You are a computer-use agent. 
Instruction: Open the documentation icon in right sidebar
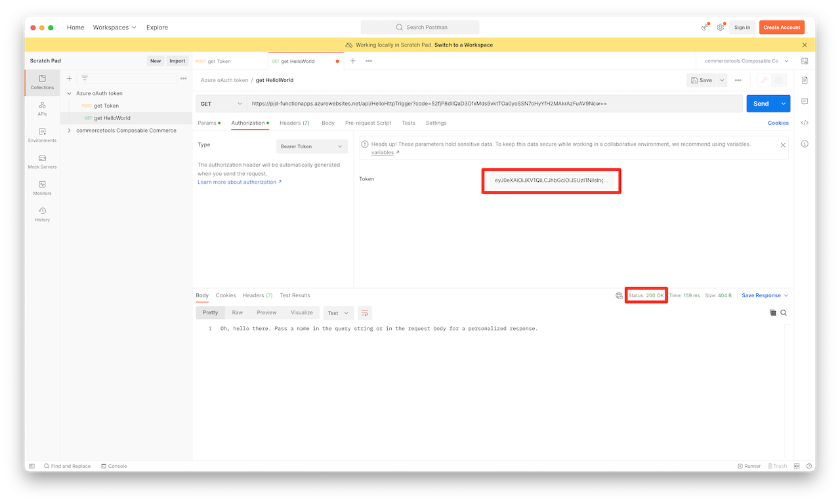(x=805, y=80)
